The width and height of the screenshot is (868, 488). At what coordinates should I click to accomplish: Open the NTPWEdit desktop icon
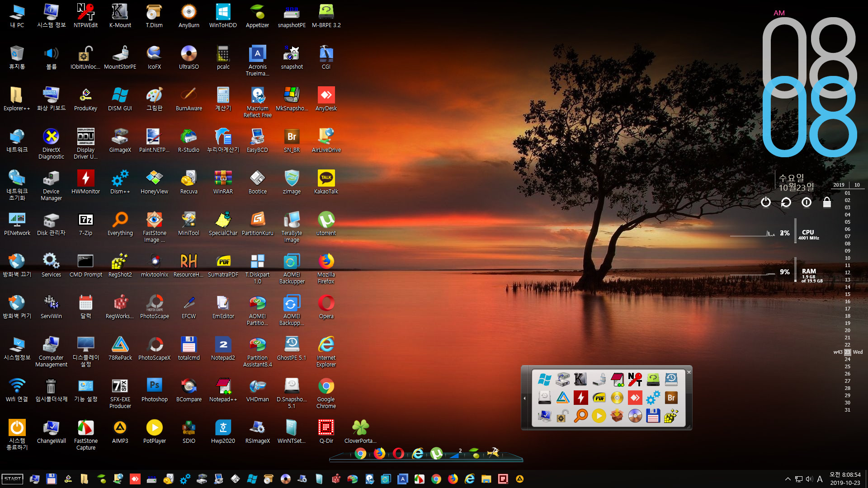coord(85,15)
